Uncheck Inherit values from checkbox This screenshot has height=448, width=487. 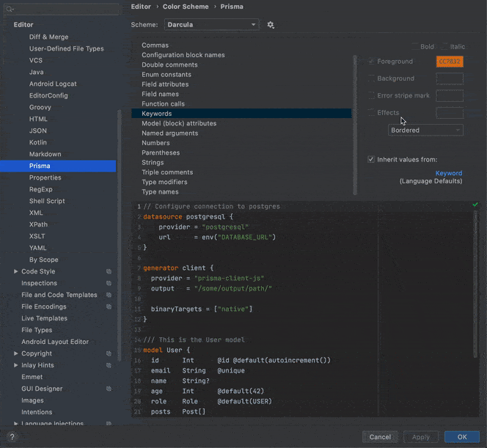coord(371,160)
